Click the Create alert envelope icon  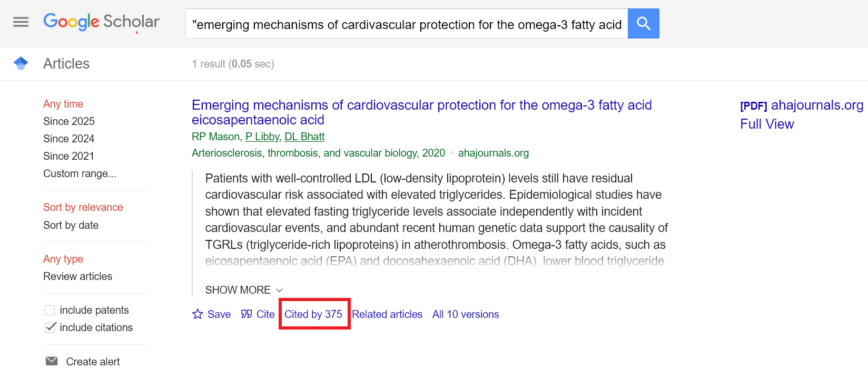[52, 361]
